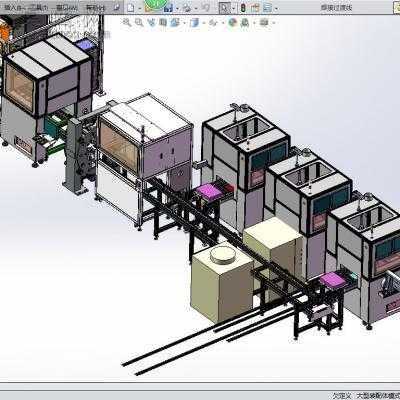Click the 大型装配体模式 status bar entry

[378, 396]
